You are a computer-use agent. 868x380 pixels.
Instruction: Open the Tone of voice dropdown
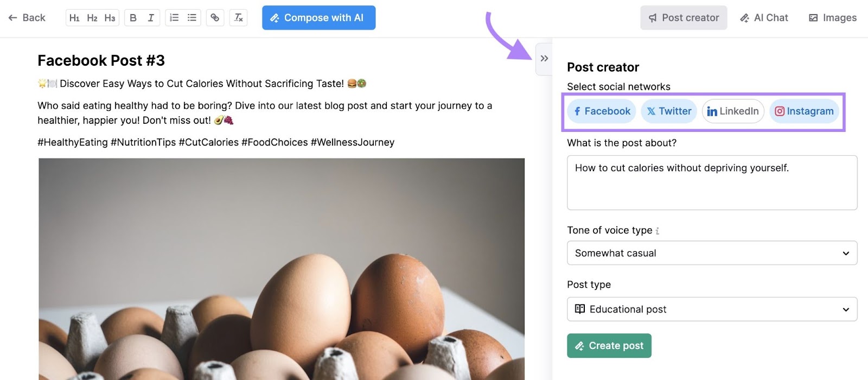click(712, 253)
